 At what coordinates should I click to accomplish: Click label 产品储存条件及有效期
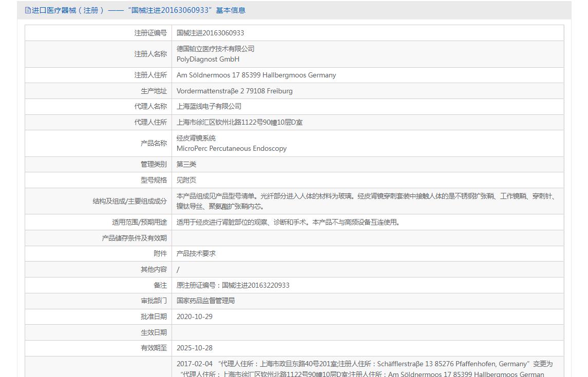pos(134,238)
